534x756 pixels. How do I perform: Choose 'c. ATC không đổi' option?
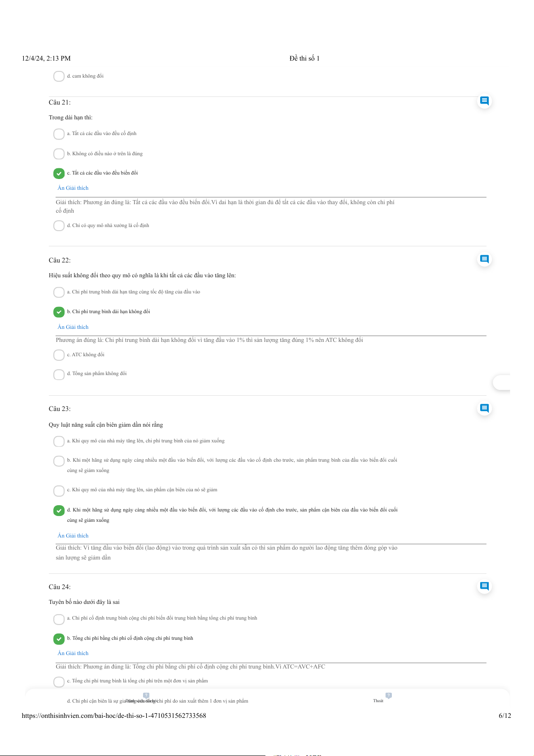pos(59,355)
